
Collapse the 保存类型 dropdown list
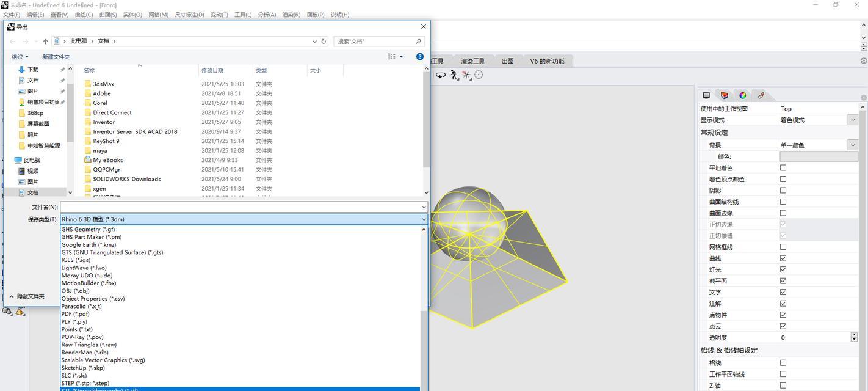pyautogui.click(x=424, y=219)
